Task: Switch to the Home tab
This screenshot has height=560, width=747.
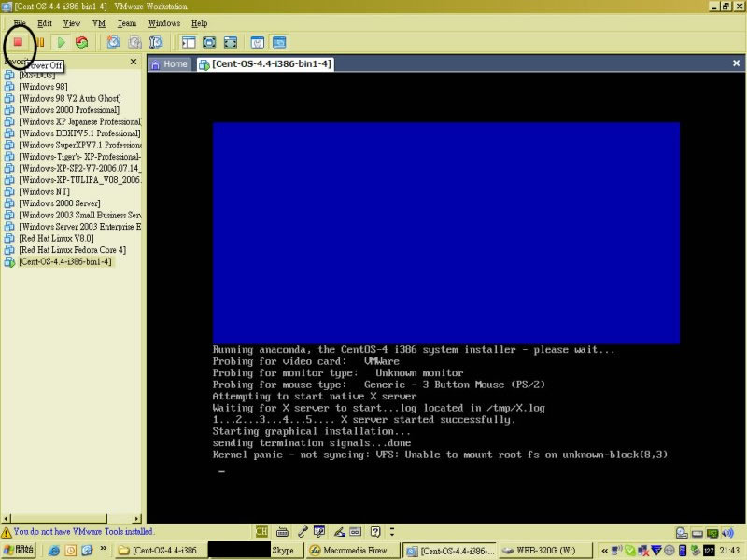Action: tap(169, 64)
